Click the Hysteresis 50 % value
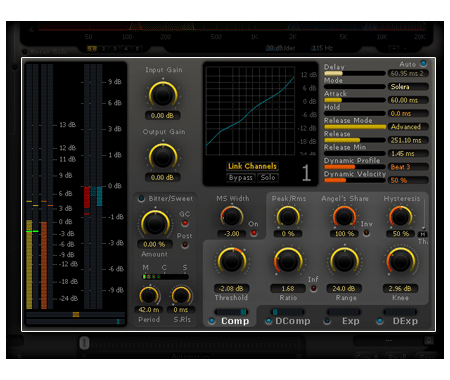Image resolution: width=450 pixels, height=380 pixels. coord(401,234)
